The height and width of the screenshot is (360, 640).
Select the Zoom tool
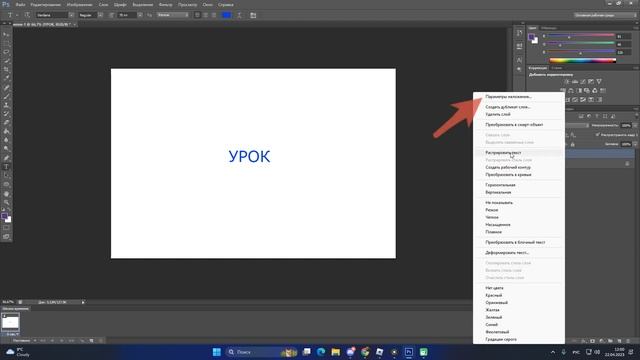click(6, 202)
